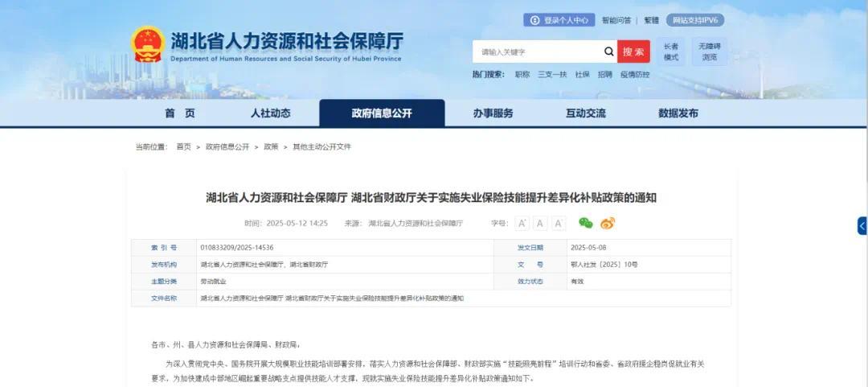Click the 发布机构 label cell

pos(164,265)
